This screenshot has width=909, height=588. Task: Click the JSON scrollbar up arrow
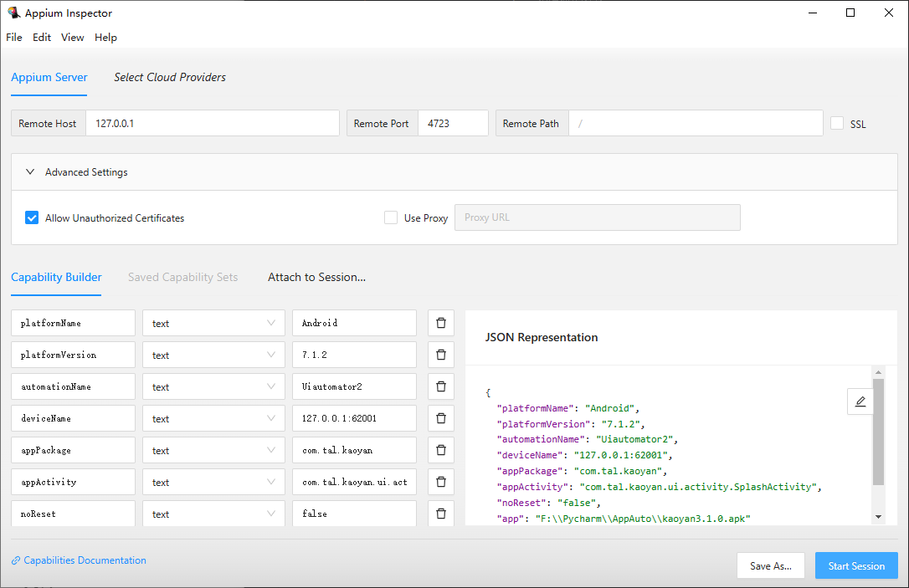(878, 372)
